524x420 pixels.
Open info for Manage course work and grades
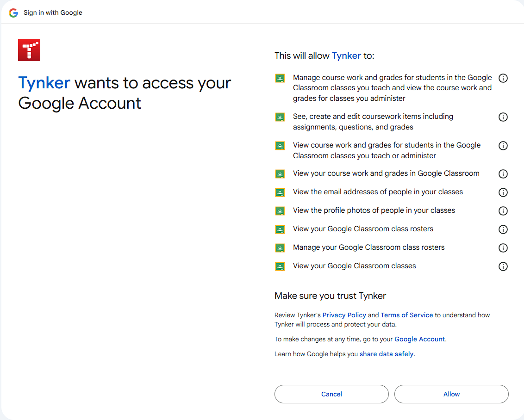[503, 78]
